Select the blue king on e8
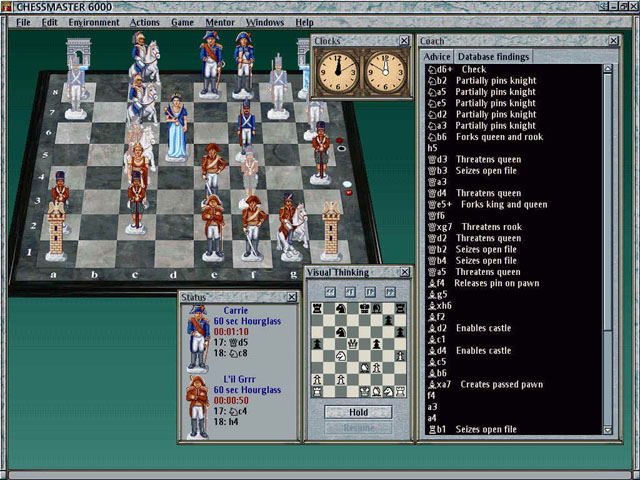The width and height of the screenshot is (640, 480). [x=211, y=65]
